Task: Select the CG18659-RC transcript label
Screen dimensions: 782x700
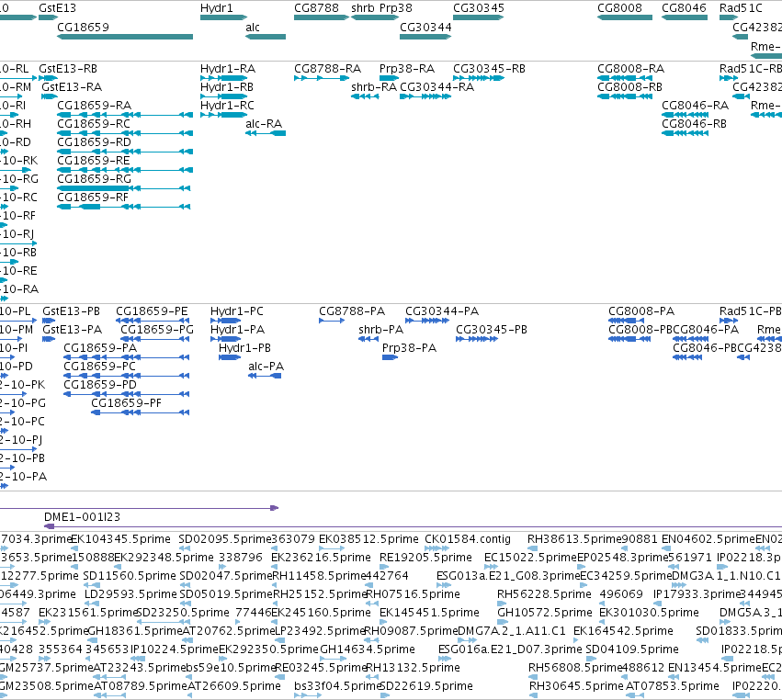Action: coord(94,124)
